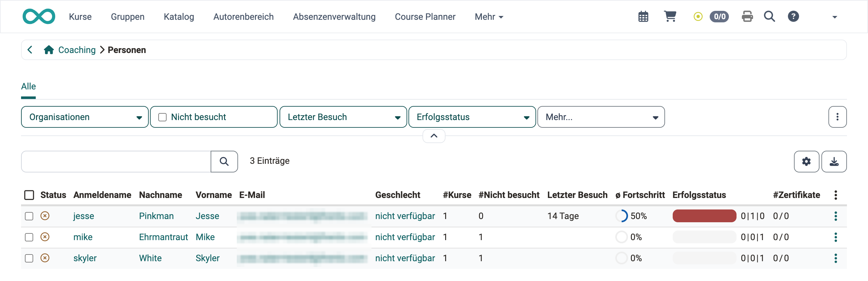Screen dimensions: 868x281
Task: Click the status icon in jesse's row
Action: [45, 216]
